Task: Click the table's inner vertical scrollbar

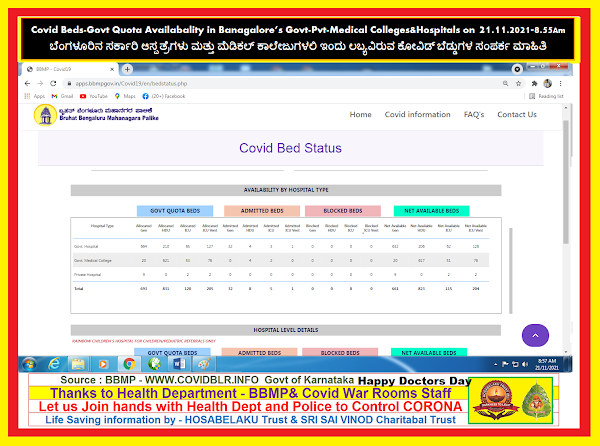Action: click(x=510, y=271)
